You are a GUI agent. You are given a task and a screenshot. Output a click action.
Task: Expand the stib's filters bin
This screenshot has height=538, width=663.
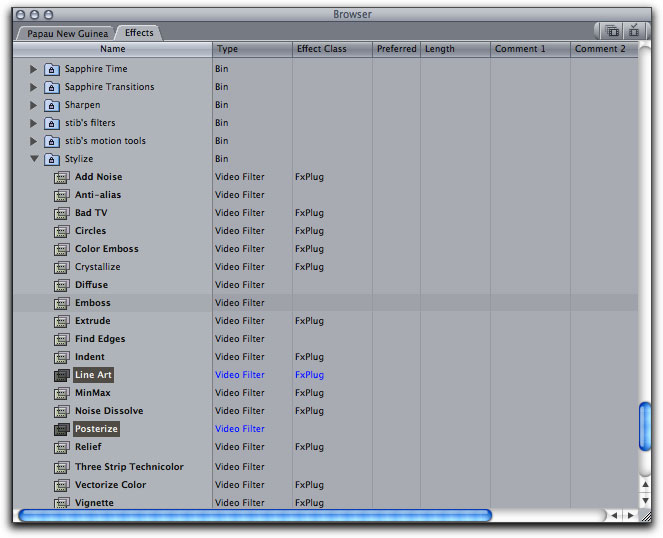(x=34, y=123)
